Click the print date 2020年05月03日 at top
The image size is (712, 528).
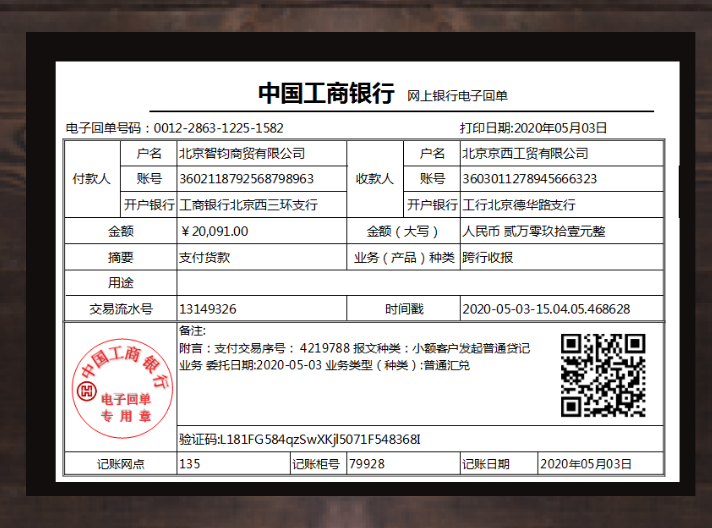pyautogui.click(x=560, y=128)
